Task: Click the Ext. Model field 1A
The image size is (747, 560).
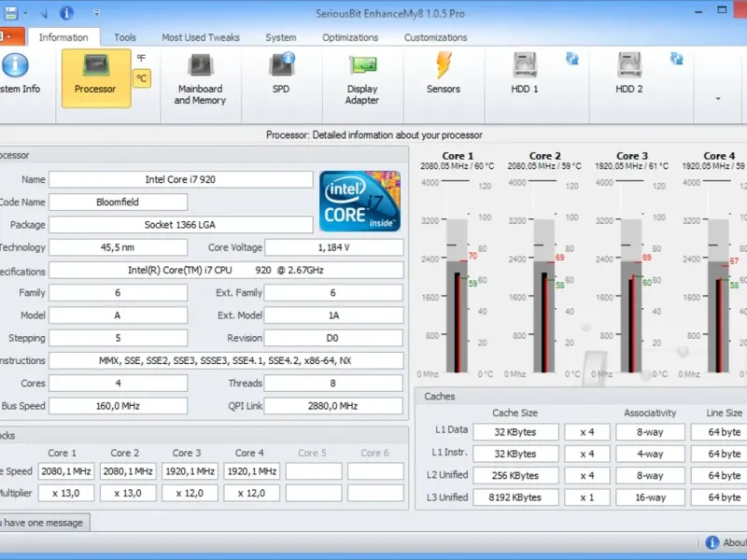Action: point(333,315)
